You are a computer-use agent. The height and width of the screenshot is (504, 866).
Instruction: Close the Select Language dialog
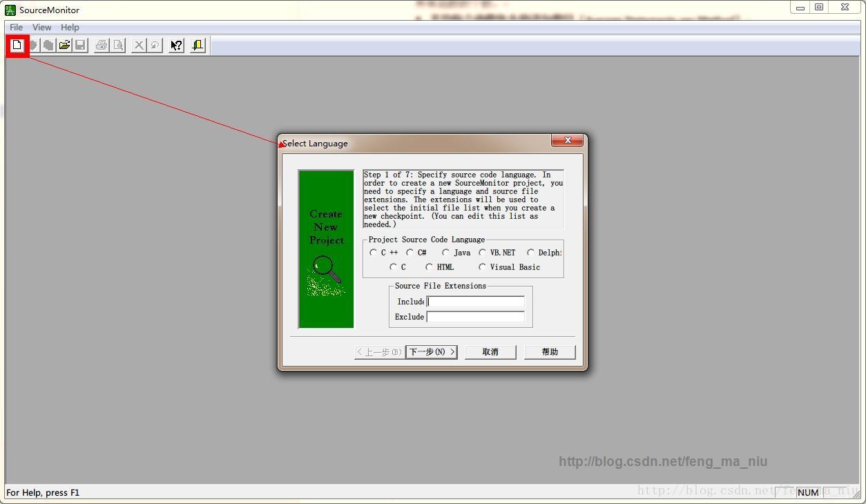point(568,141)
